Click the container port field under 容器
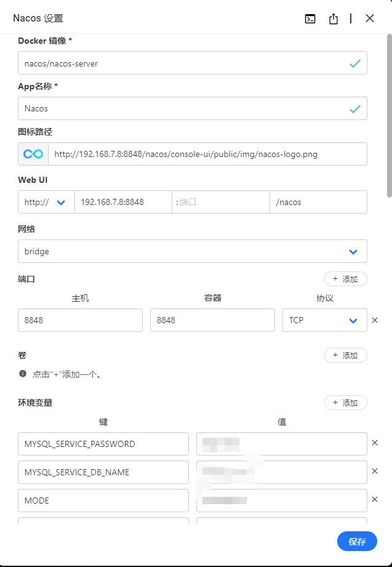Viewport: 392px width, 567px height. (213, 320)
